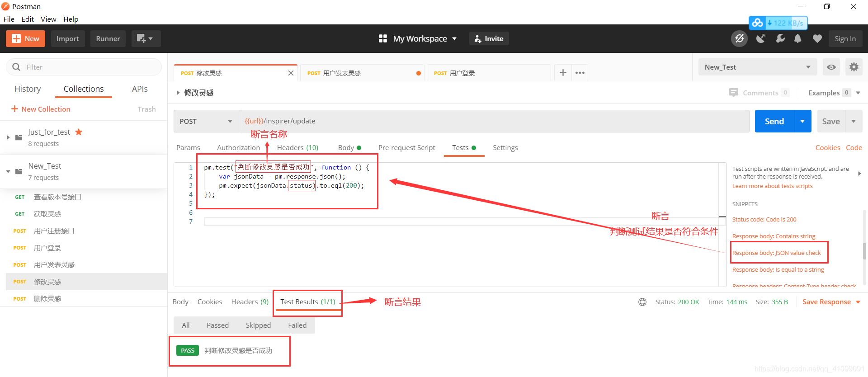Insert Status code: Code is 200 snippet
Screen dimensions: 868x377
point(764,220)
